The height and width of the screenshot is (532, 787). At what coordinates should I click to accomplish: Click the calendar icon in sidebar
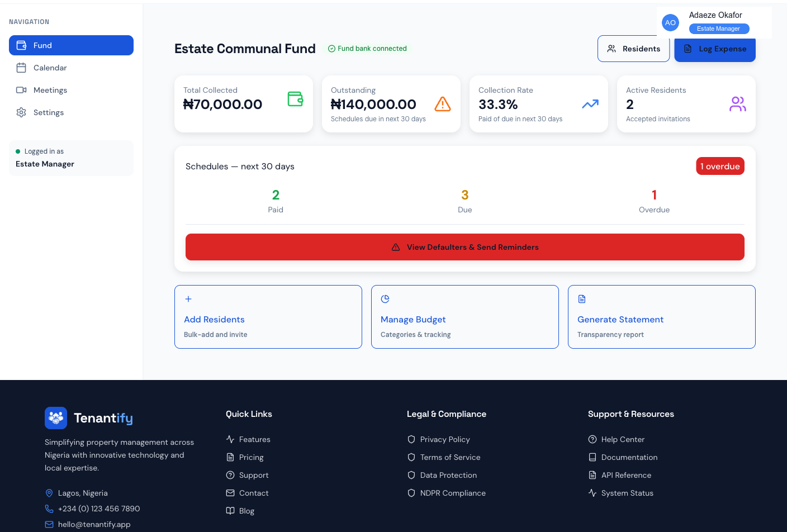21,68
